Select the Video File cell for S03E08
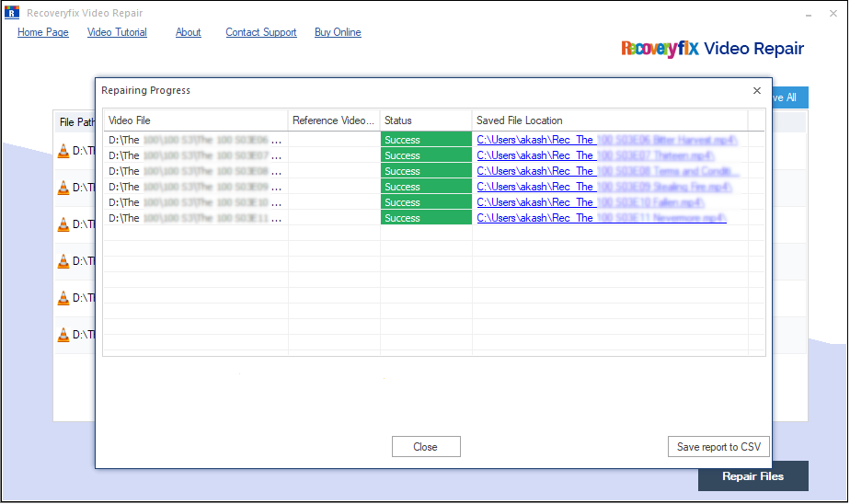The height and width of the screenshot is (504, 850). (196, 171)
